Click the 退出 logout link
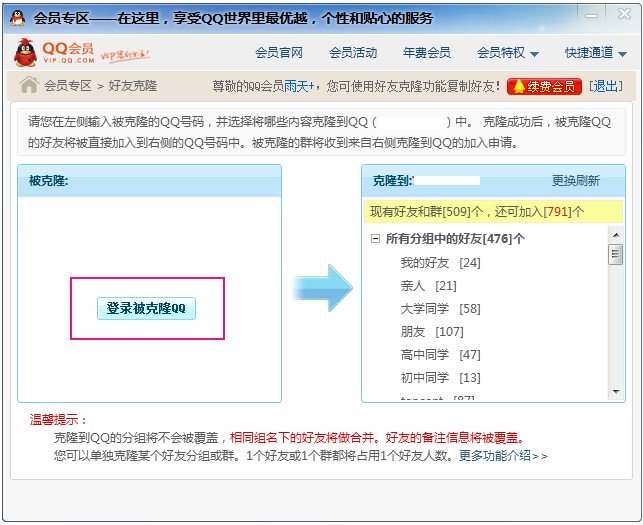Viewport: 643px width, 525px height. pyautogui.click(x=606, y=86)
